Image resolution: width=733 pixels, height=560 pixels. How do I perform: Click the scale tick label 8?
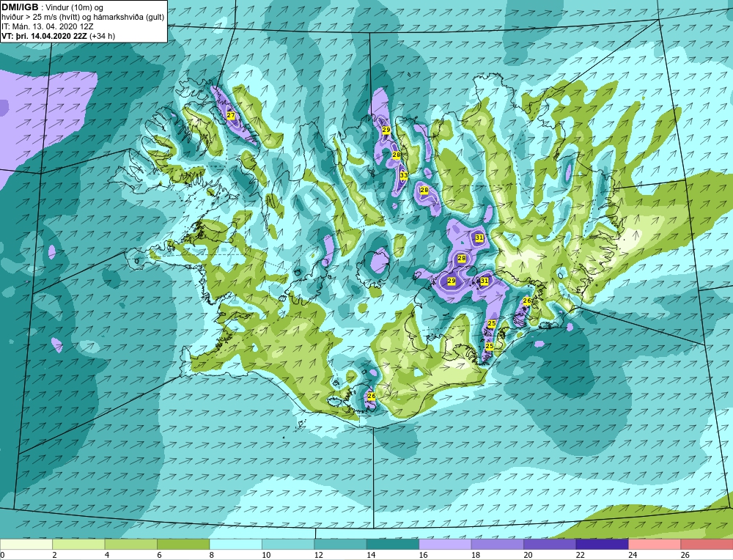point(212,556)
